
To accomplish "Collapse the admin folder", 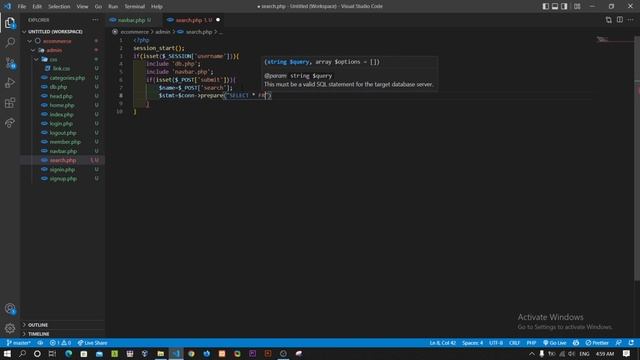I will pos(54,50).
